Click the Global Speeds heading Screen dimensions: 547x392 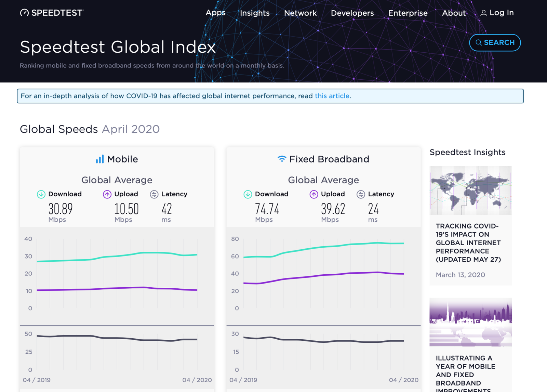[x=59, y=129]
